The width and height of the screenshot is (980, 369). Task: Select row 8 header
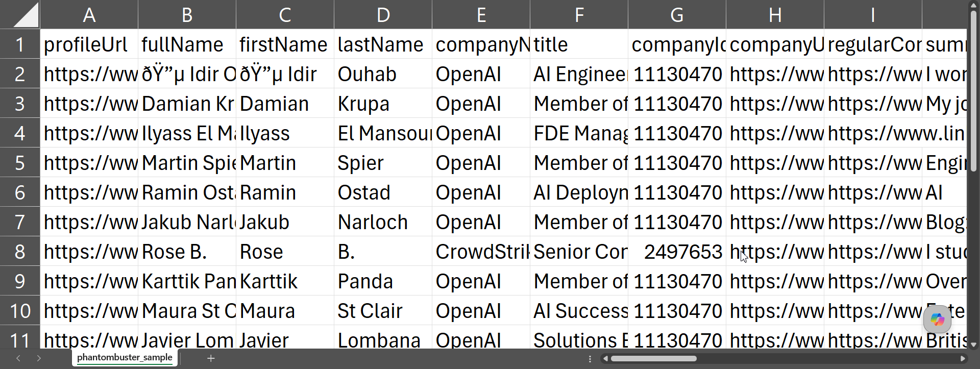click(20, 251)
